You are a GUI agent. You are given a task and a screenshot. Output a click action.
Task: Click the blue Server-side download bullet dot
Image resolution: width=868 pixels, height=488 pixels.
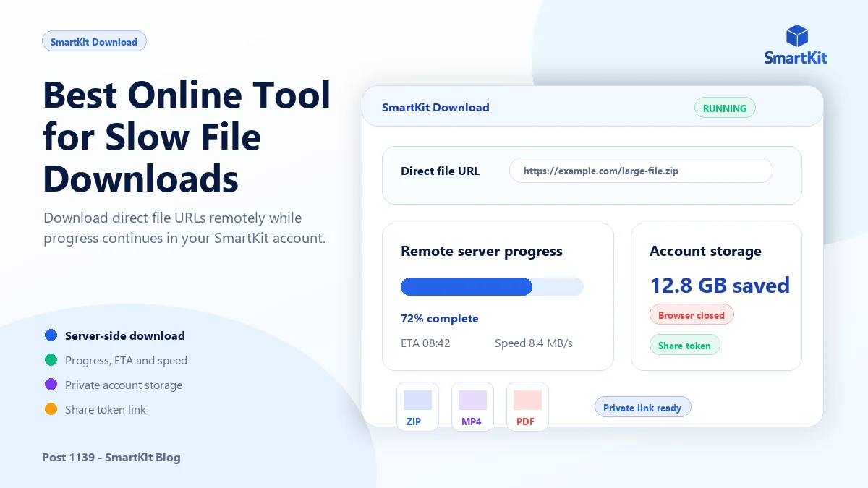tap(51, 335)
